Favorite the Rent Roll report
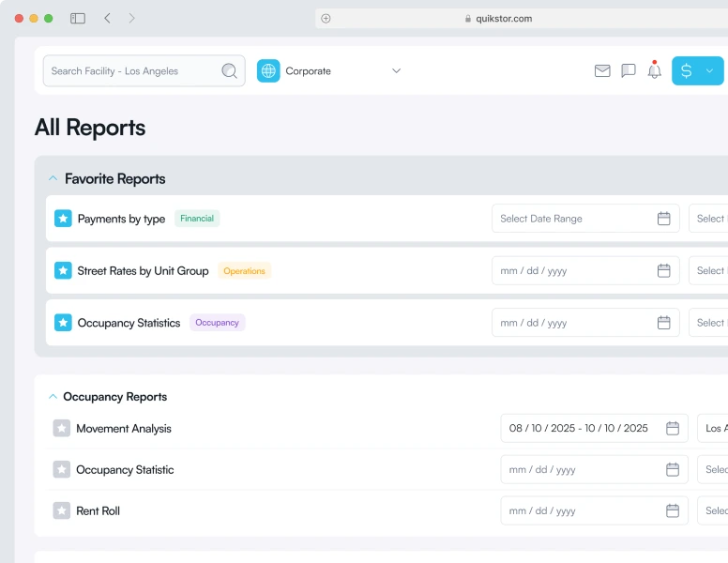 coord(61,511)
